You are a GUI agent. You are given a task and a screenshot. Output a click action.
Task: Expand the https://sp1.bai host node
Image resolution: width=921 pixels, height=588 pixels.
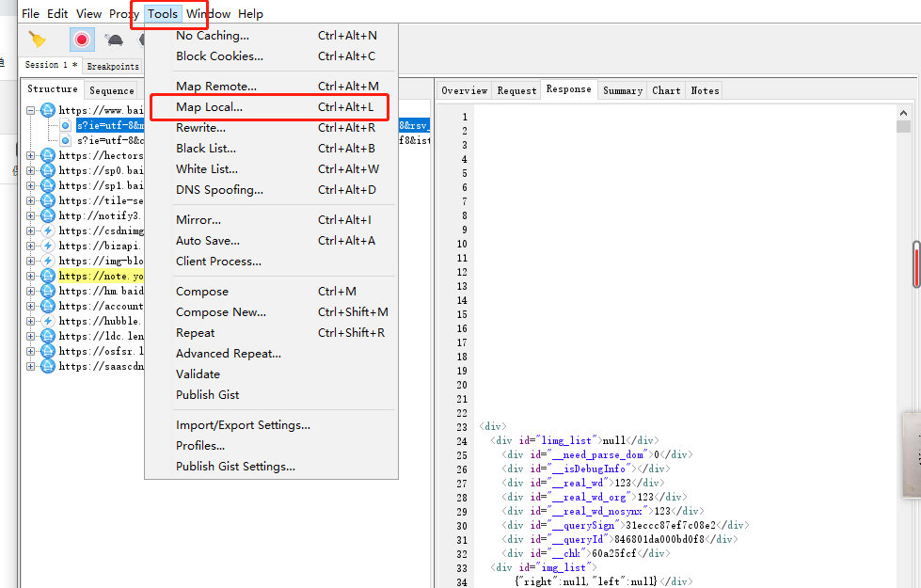[30, 185]
